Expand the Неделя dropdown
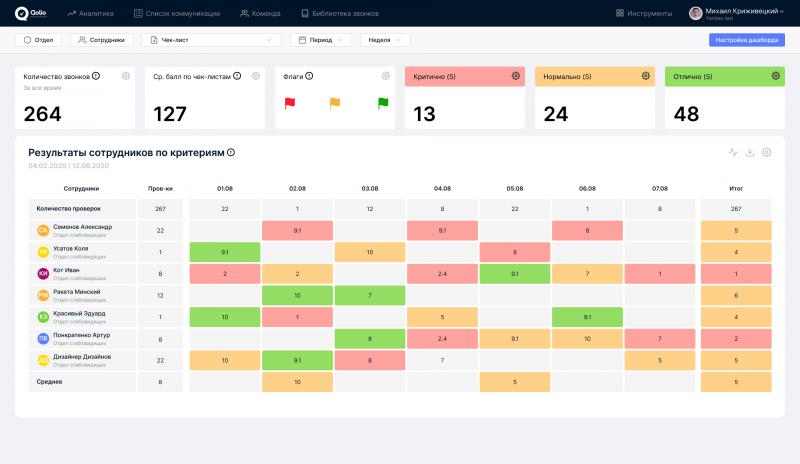Image resolution: width=800 pixels, height=464 pixels. tap(385, 40)
